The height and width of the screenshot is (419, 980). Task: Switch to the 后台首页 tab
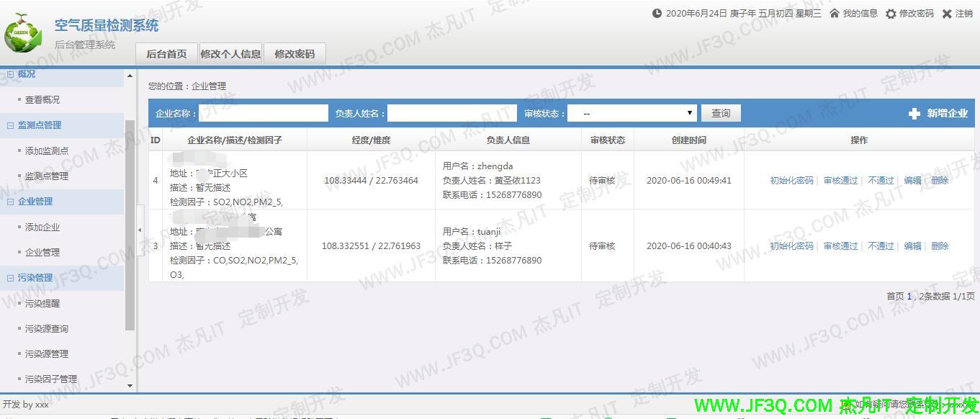(x=166, y=54)
